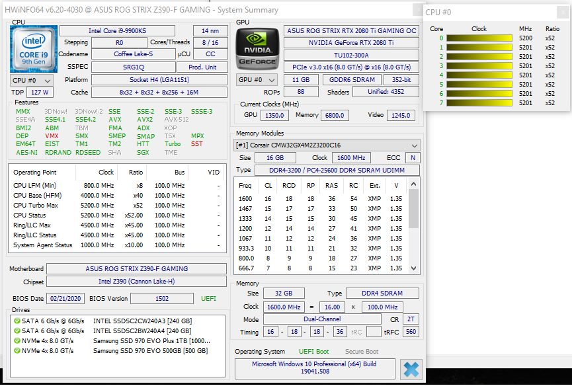572x392 pixels.
Task: Open the CPU #0 selector dropdown
Action: (31, 80)
